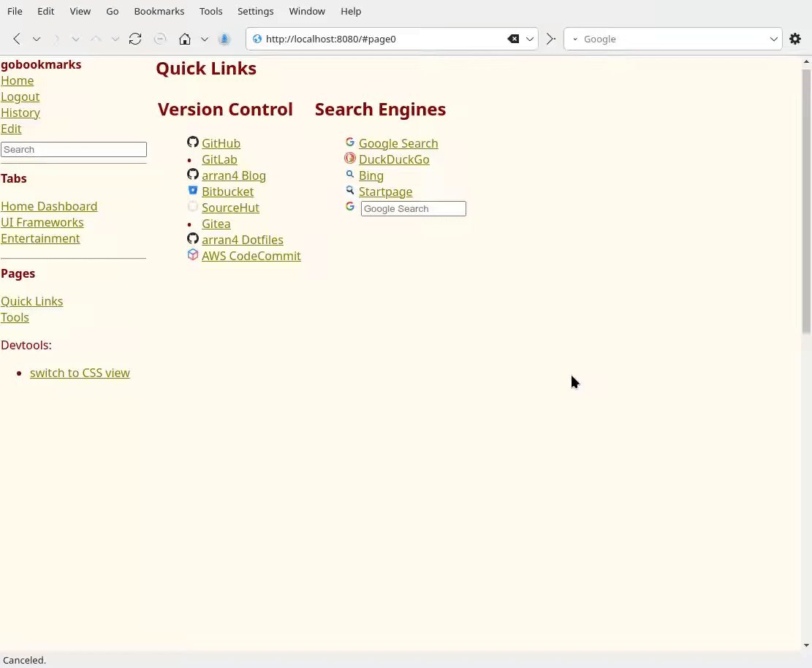812x668 pixels.
Task: Open the Tools page link in sidebar
Action: (15, 317)
